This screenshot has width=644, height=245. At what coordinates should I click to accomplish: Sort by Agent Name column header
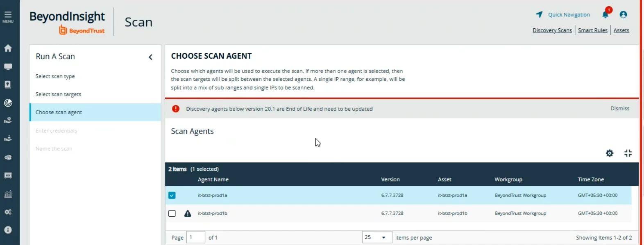pos(213,179)
